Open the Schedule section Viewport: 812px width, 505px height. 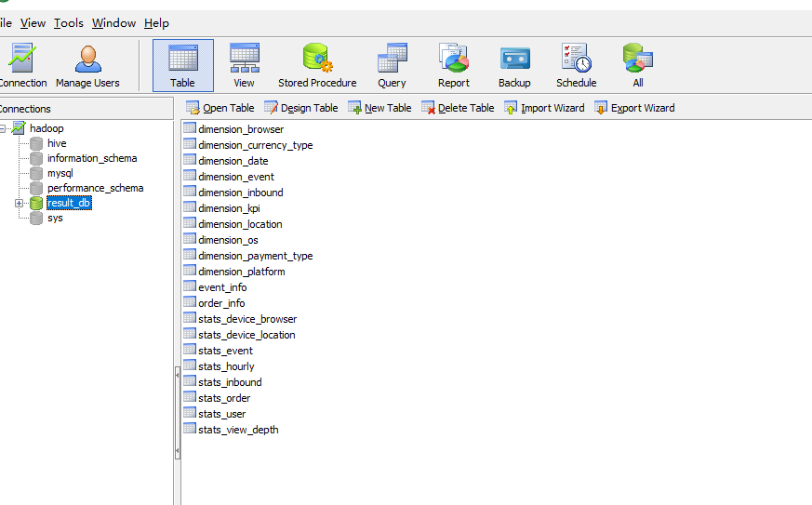[x=577, y=66]
